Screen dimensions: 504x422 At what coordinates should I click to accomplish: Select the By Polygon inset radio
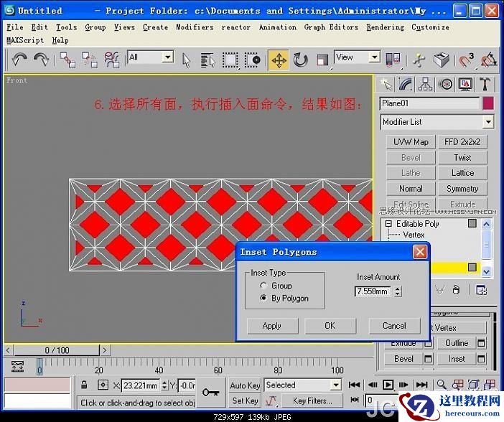click(x=263, y=298)
